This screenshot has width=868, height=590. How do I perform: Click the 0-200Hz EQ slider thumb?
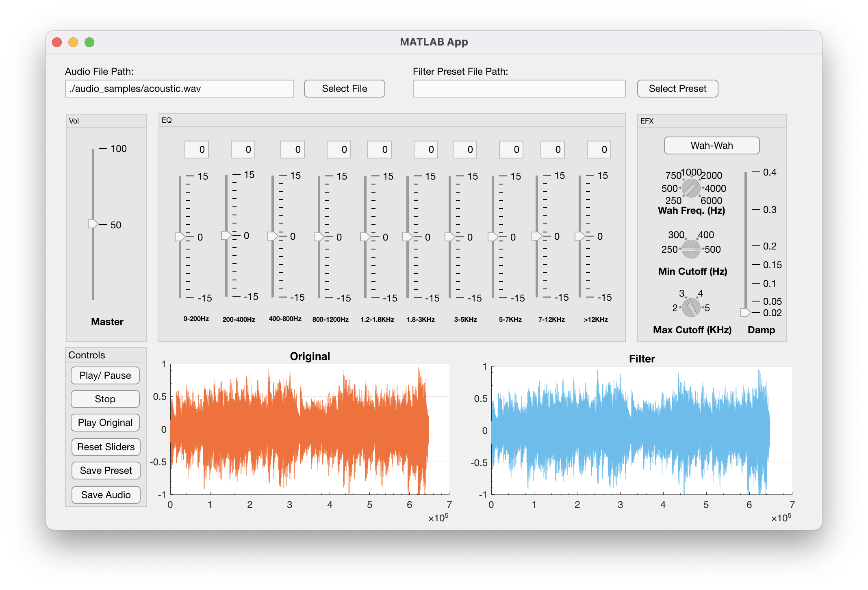pyautogui.click(x=180, y=236)
